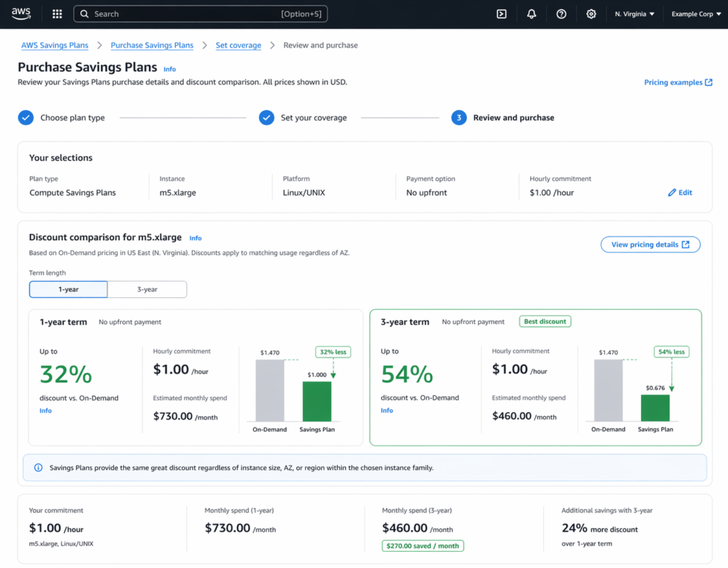Image resolution: width=728 pixels, height=568 pixels.
Task: Open Pricing examples in new tab
Action: tap(678, 82)
